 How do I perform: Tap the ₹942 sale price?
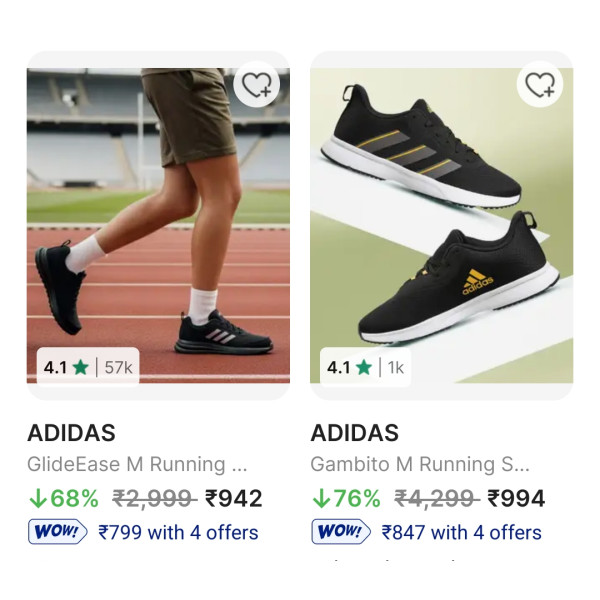click(x=233, y=498)
